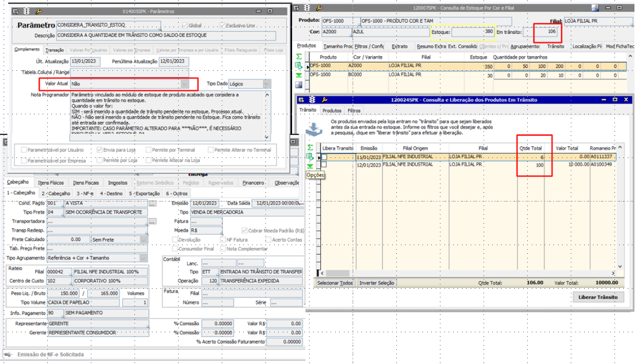Check Libera Transito box for 11/01/2023 row
Screen dimensions: 636x364
click(x=324, y=157)
